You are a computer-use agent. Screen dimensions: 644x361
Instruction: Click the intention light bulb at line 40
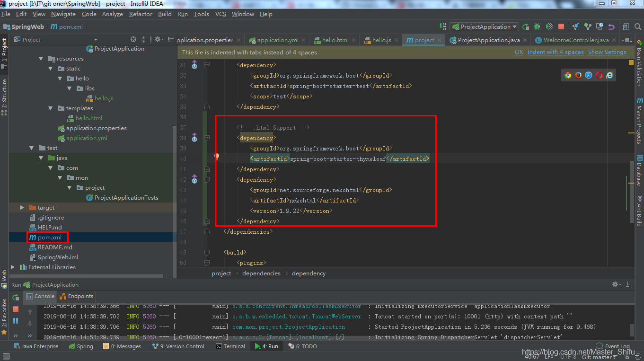coord(217,156)
